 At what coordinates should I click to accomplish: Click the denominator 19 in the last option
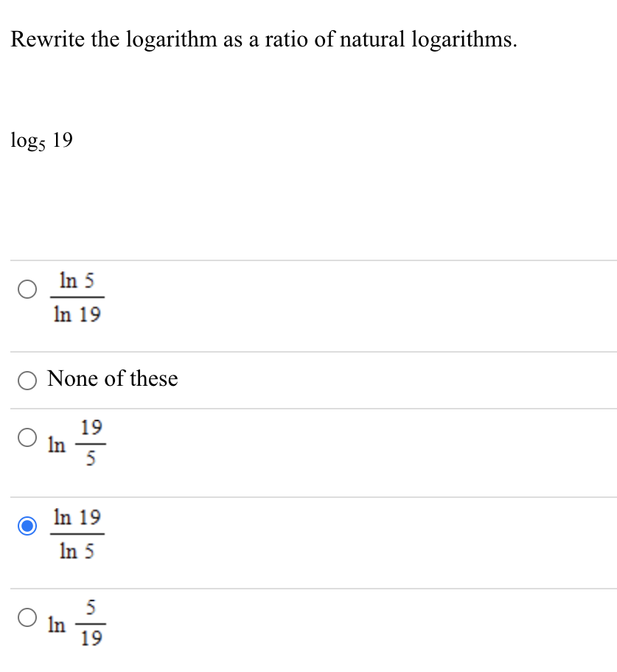[x=90, y=639]
